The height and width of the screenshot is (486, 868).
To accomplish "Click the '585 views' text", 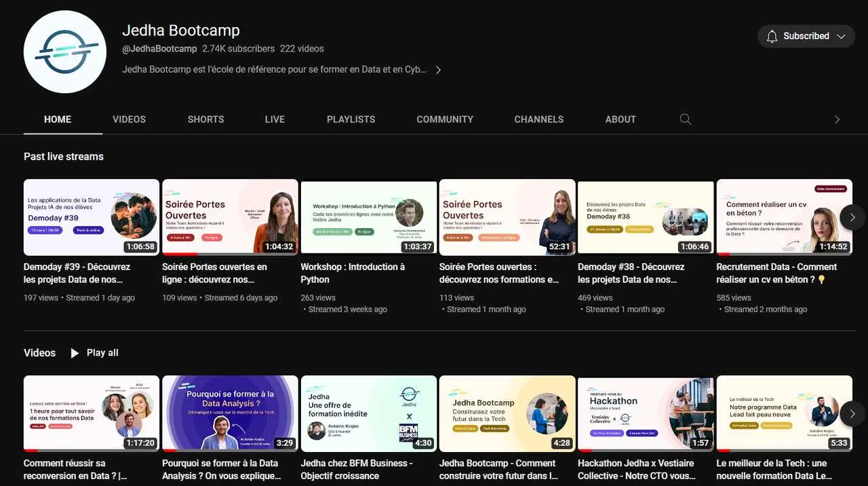I will click(x=734, y=298).
